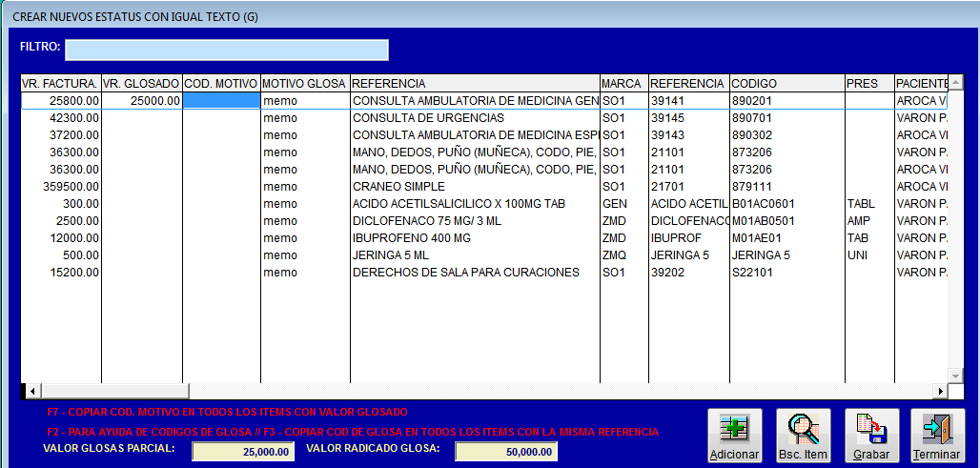Click the ZMQ marca cell

click(x=624, y=255)
